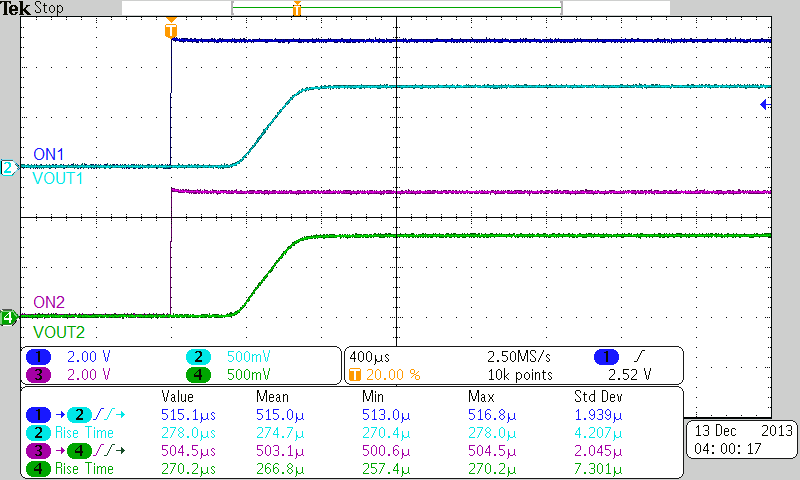The image size is (800, 480).
Task: Click the 2.50MS/s sample rate readout
Action: pos(519,357)
